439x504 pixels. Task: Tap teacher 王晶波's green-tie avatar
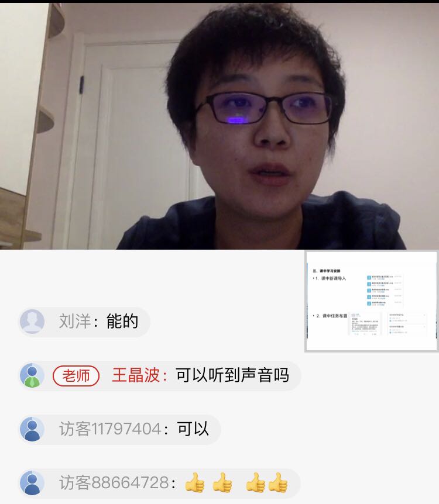(x=32, y=375)
